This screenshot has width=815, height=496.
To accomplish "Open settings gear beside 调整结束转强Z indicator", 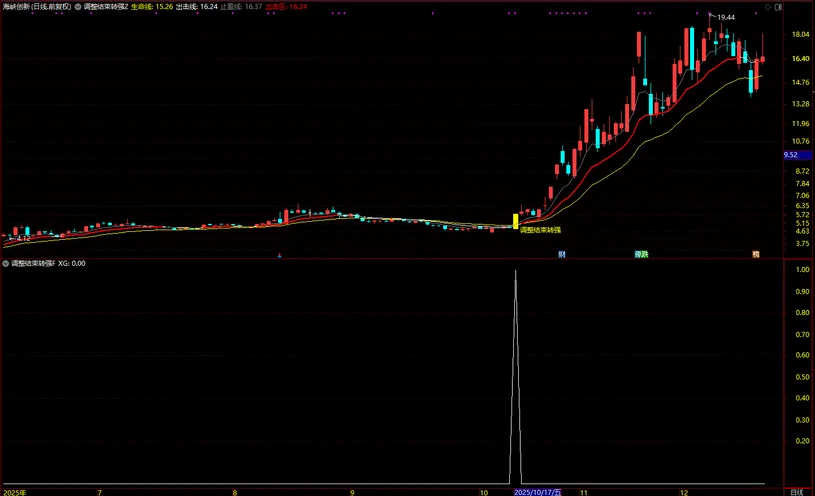I will [x=78, y=6].
